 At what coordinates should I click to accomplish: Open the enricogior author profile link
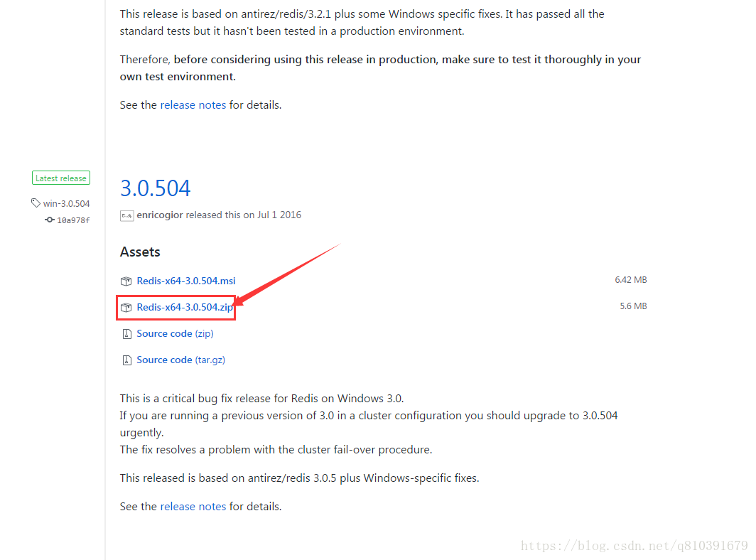pos(160,215)
